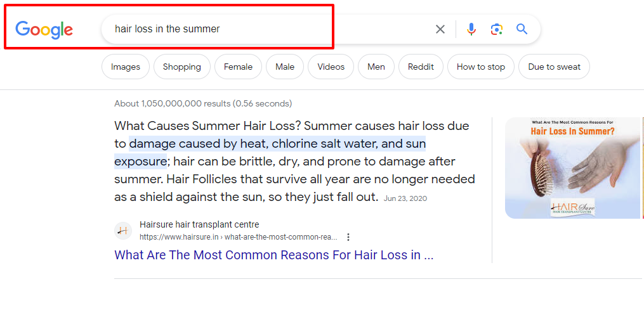The width and height of the screenshot is (644, 310).
Task: Clear the search box with the X icon
Action: click(x=440, y=29)
